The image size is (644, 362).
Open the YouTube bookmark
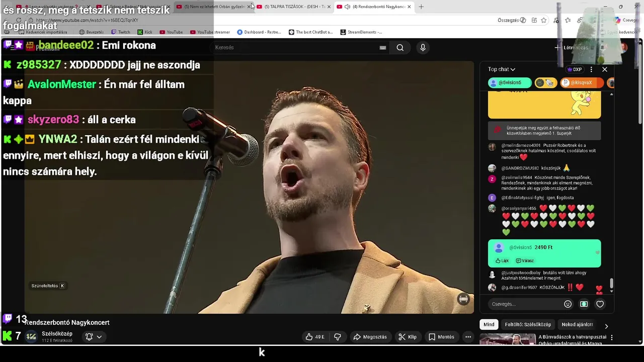click(x=171, y=32)
